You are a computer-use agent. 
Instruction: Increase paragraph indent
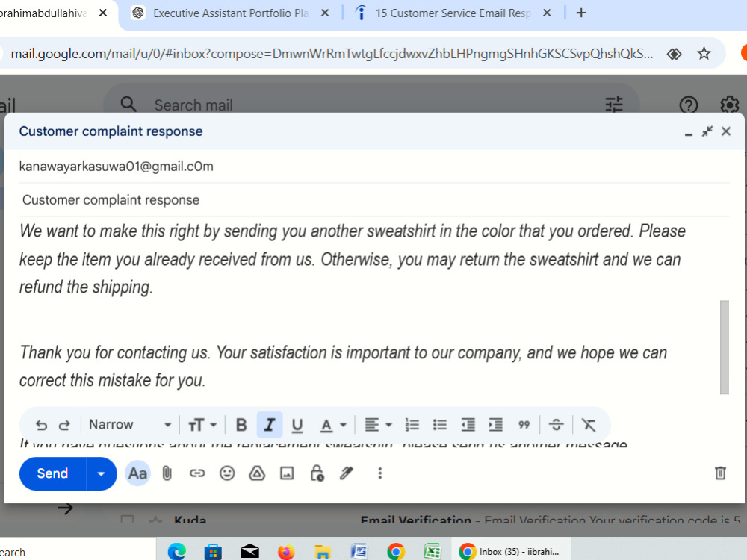[495, 425]
